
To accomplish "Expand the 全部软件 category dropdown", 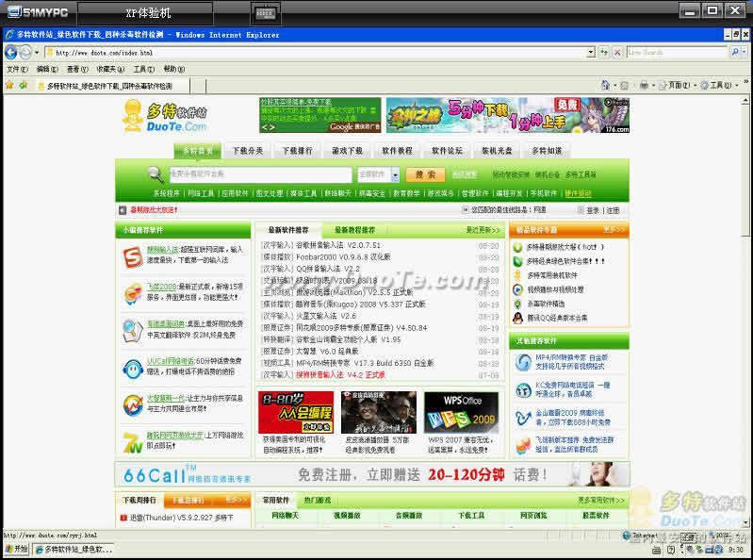I will tap(395, 174).
